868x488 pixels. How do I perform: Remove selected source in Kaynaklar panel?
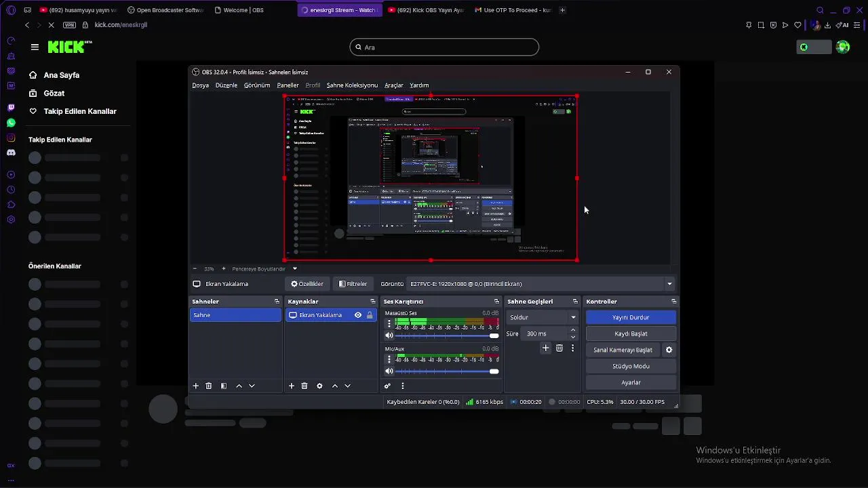click(x=304, y=386)
